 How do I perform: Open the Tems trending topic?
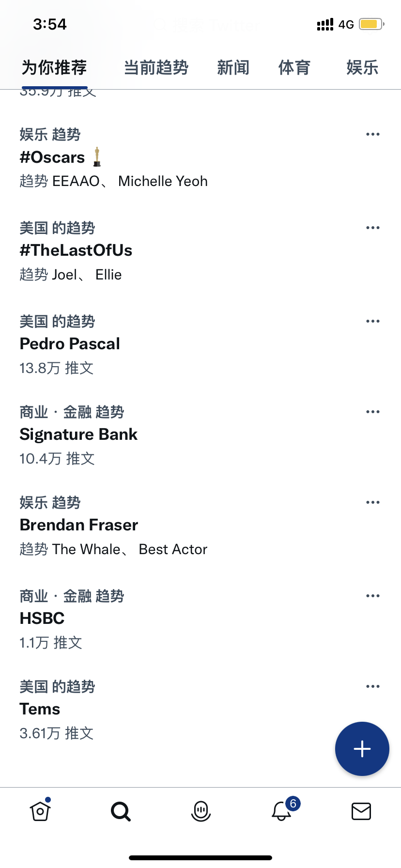(40, 709)
